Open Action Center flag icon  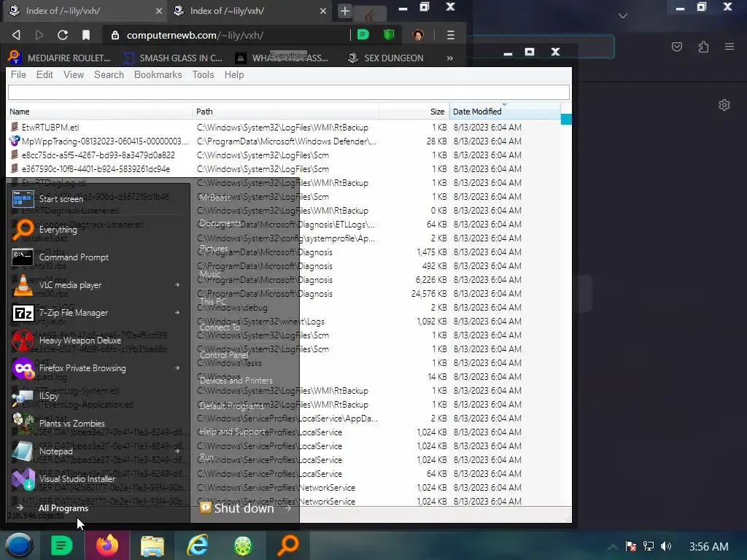[631, 546]
